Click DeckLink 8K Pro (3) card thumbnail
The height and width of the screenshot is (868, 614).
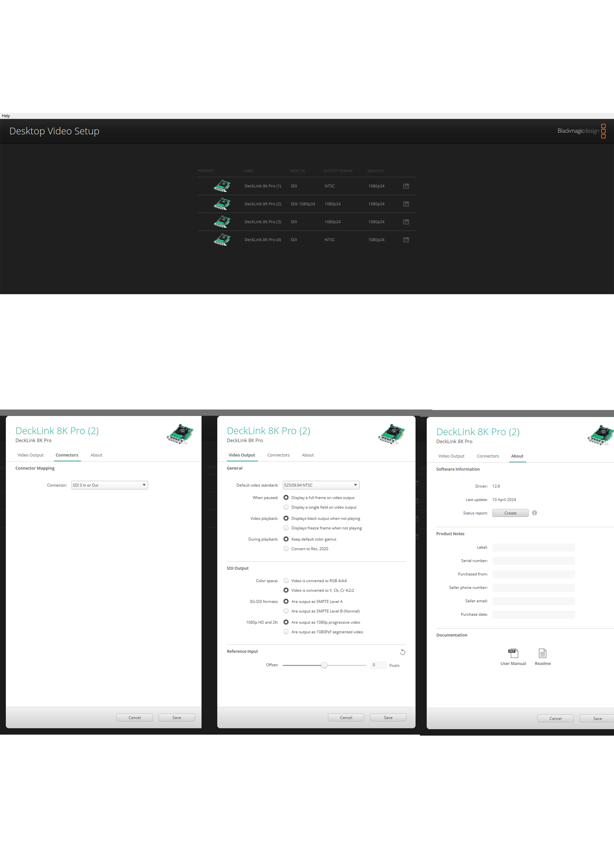tap(222, 221)
